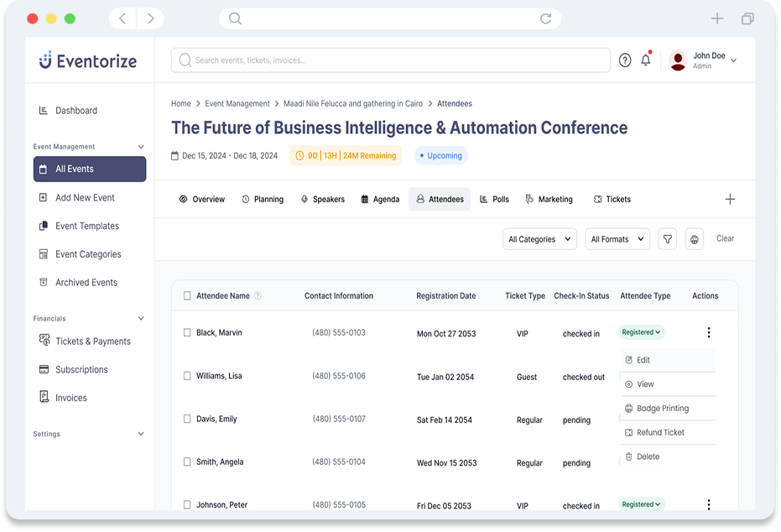
Task: Click the badge printing icon beside filter
Action: 694,239
